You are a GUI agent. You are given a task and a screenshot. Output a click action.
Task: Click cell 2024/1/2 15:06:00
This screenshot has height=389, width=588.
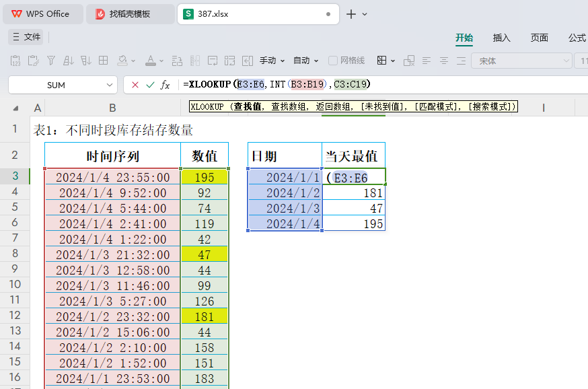(x=112, y=332)
